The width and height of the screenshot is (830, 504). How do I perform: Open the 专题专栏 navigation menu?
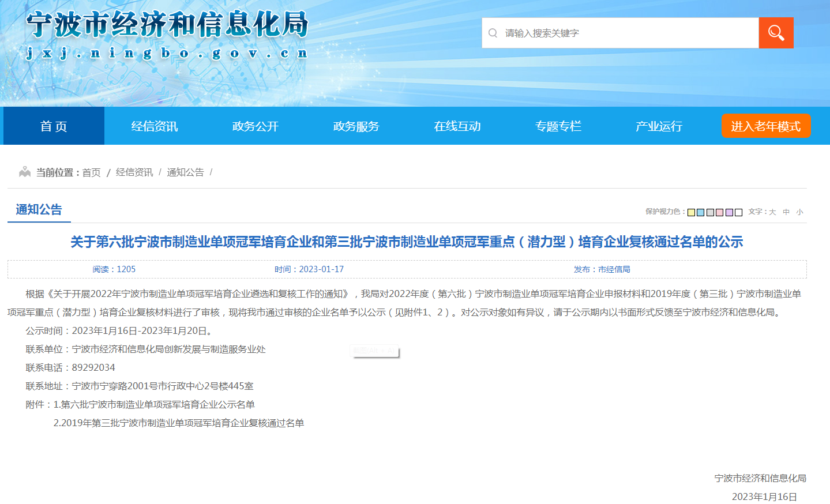[x=557, y=126]
